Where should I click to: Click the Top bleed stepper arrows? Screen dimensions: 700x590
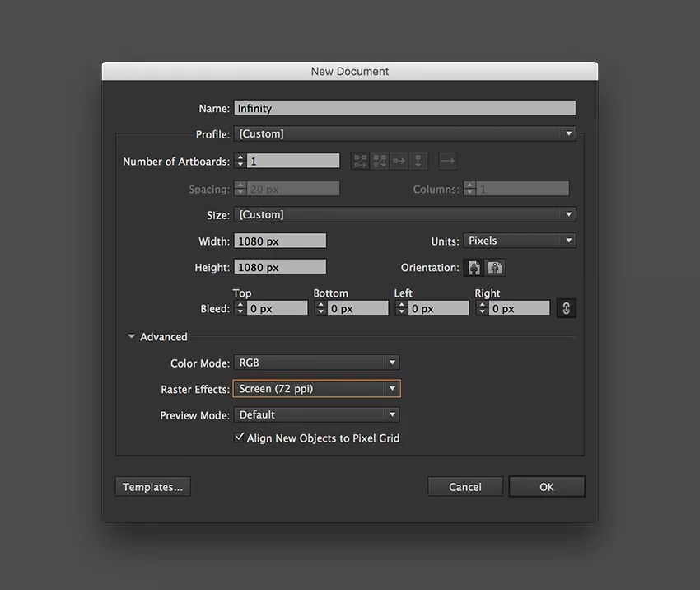coord(240,308)
